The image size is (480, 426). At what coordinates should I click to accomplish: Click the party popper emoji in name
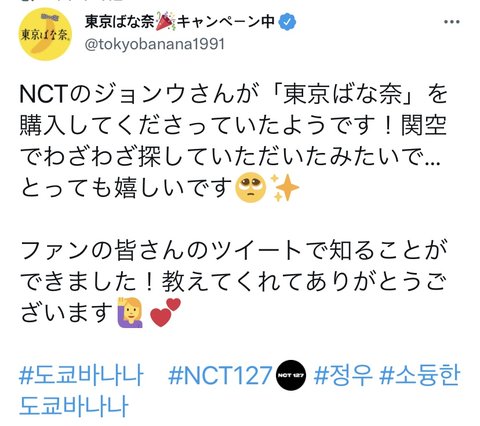165,22
